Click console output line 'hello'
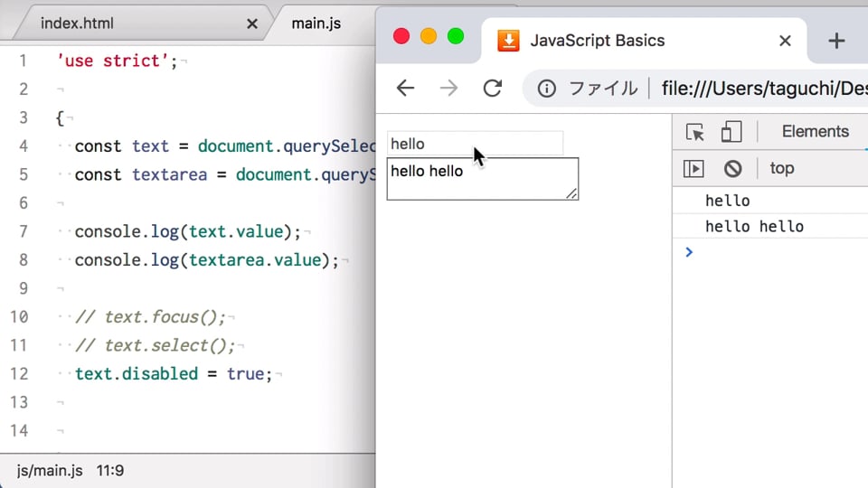 click(727, 201)
